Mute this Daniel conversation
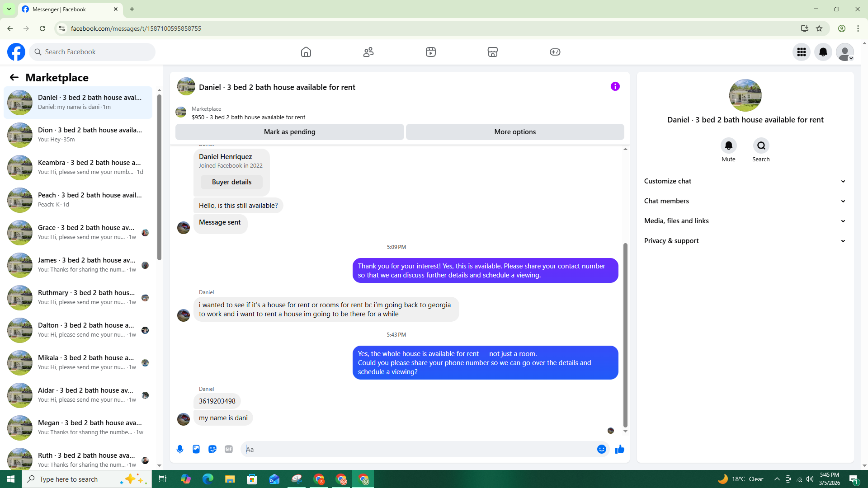 (728, 145)
